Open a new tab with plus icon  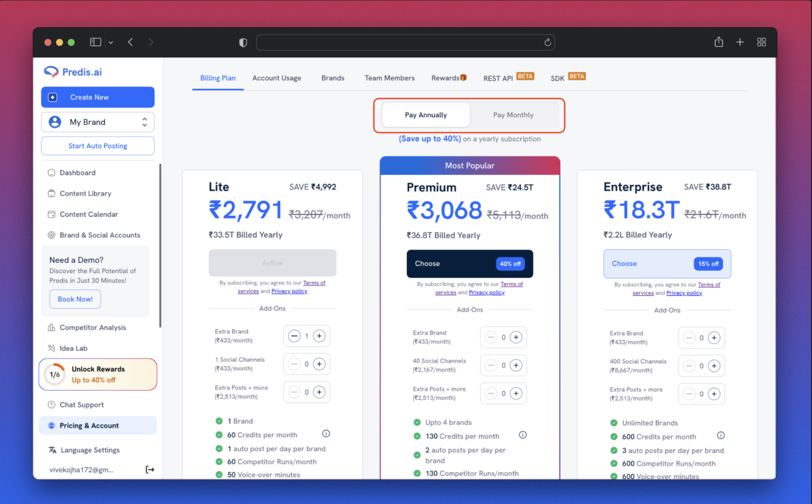tap(740, 42)
